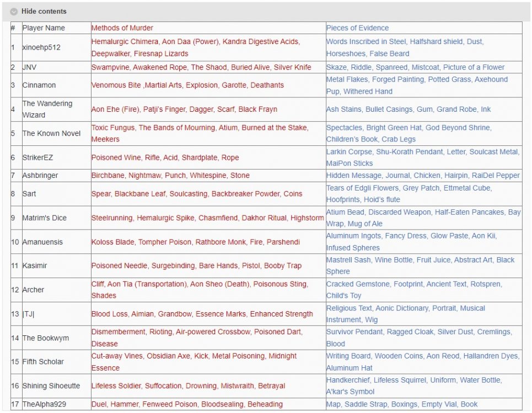Click player name Kasimir
532x413 pixels.
pyautogui.click(x=35, y=265)
